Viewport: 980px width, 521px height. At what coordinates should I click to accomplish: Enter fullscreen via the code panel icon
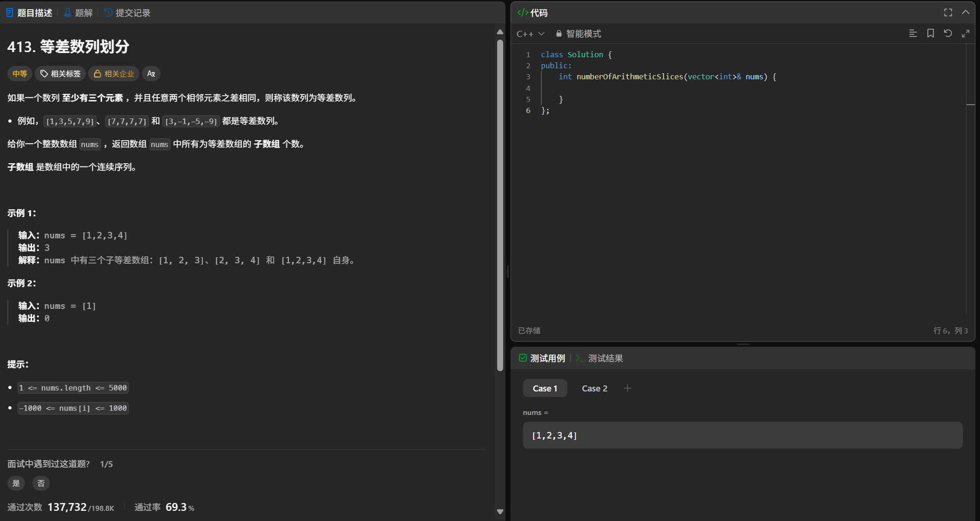tap(948, 12)
